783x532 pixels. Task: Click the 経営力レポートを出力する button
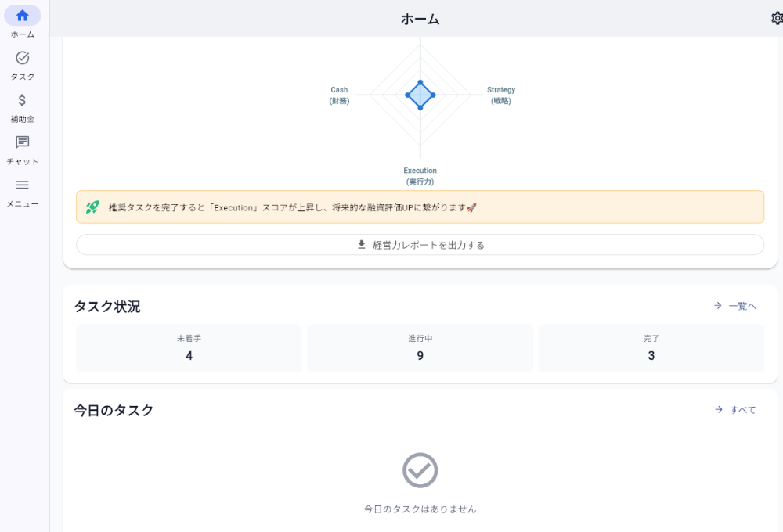click(420, 244)
